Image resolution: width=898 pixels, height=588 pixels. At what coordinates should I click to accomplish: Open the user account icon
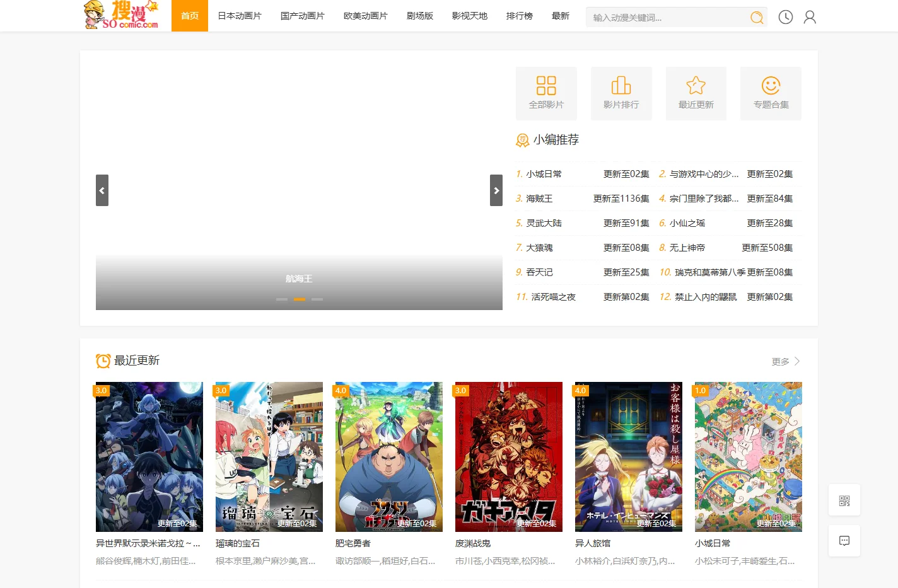pos(810,17)
